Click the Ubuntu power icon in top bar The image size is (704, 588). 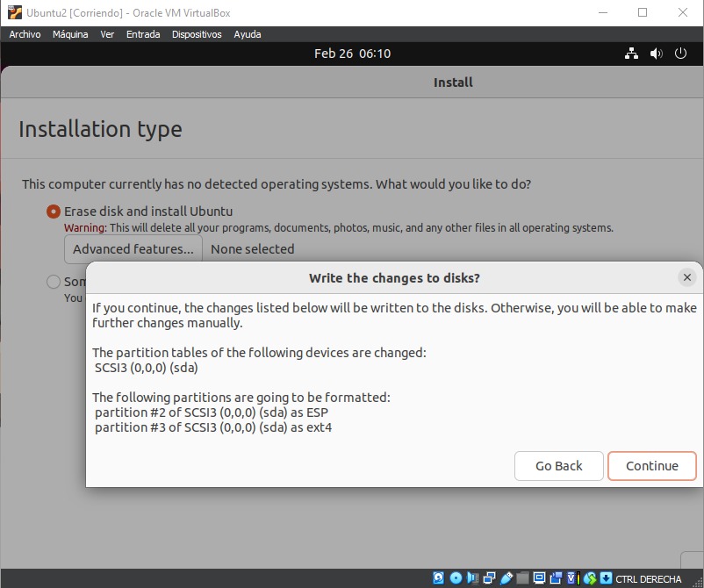tap(680, 54)
